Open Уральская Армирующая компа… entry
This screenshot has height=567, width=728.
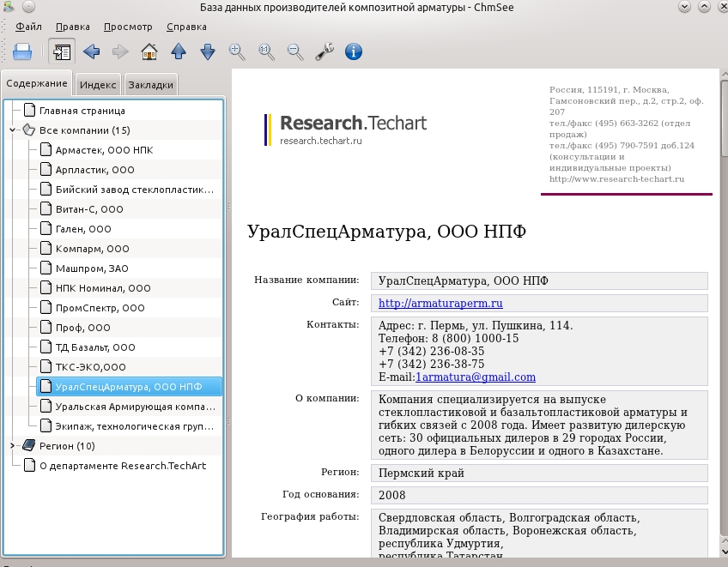[135, 407]
